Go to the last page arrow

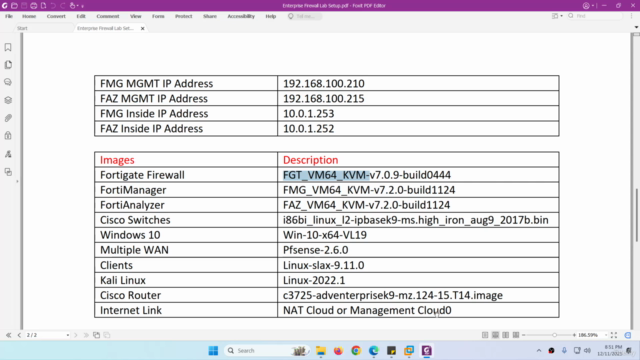(86, 335)
